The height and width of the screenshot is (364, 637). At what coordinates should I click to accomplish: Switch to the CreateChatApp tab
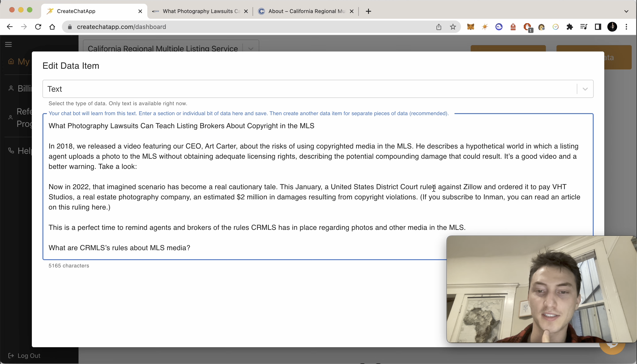click(94, 11)
